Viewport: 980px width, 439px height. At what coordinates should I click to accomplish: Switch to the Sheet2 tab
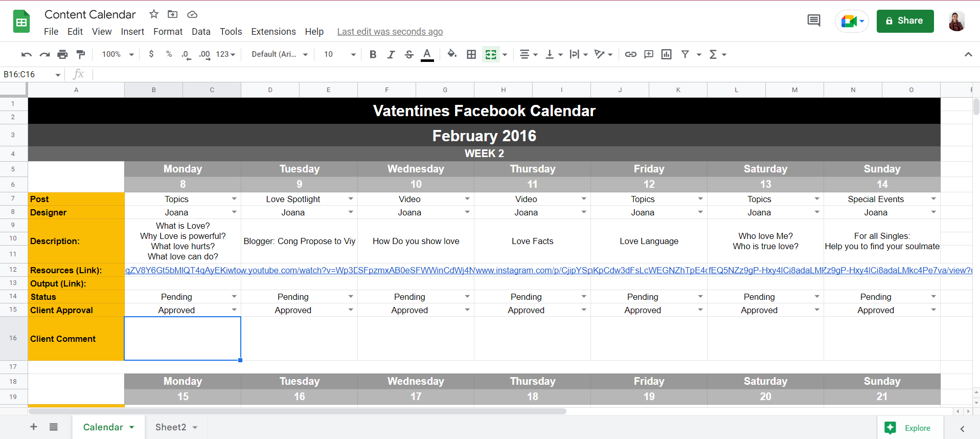tap(171, 427)
